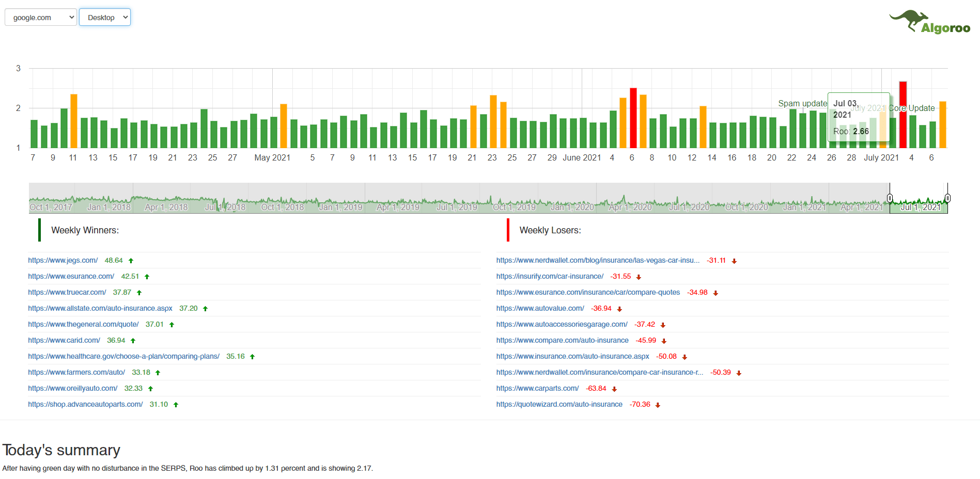
Task: Click the Weekly Winners heading
Action: pos(85,230)
